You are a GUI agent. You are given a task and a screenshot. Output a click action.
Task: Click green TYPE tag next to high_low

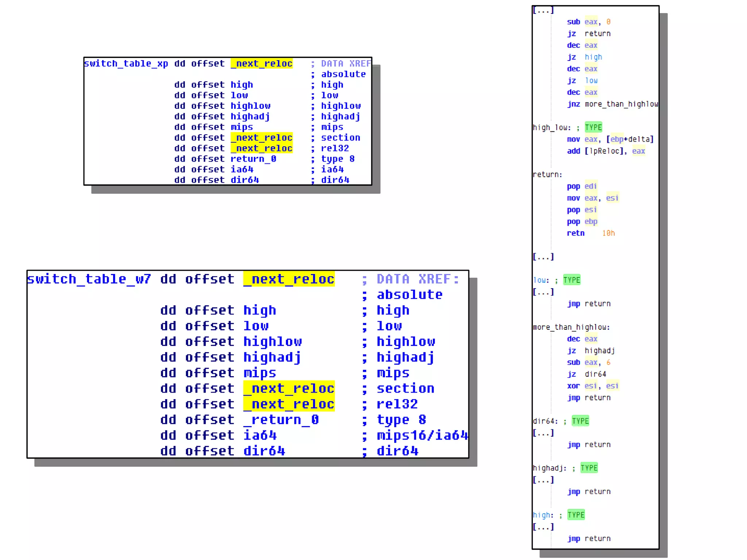click(593, 127)
